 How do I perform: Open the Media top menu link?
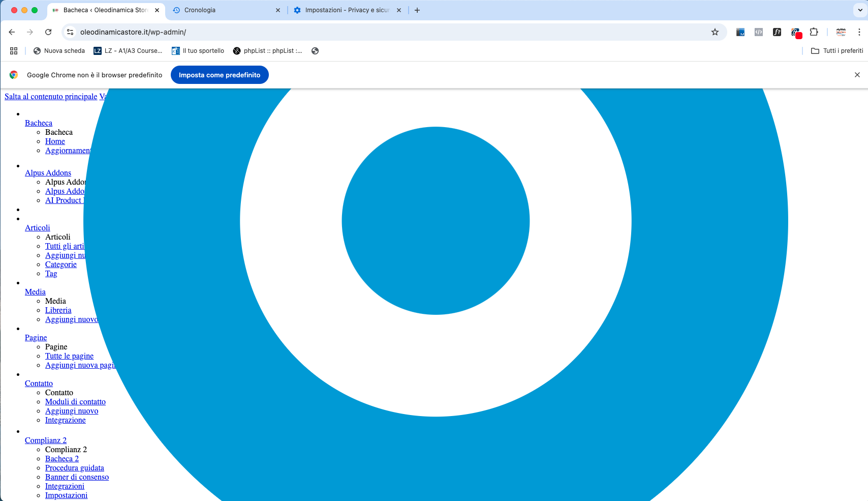click(35, 292)
